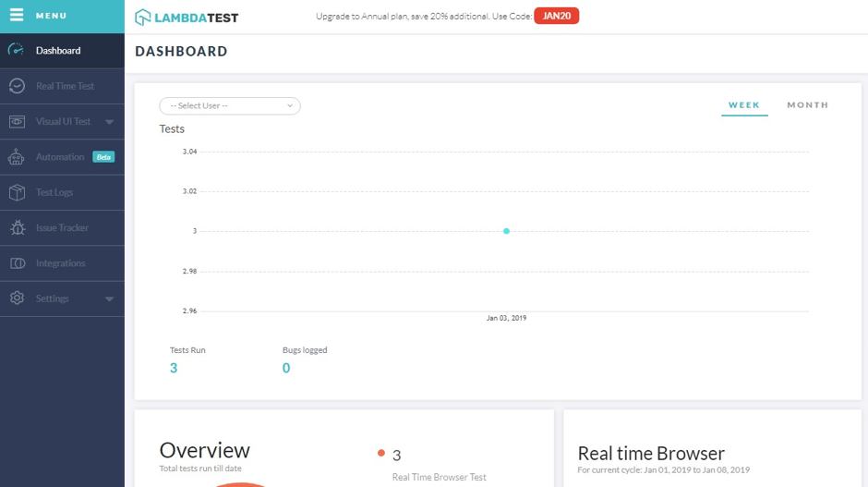Open the Select User dropdown

pos(230,106)
